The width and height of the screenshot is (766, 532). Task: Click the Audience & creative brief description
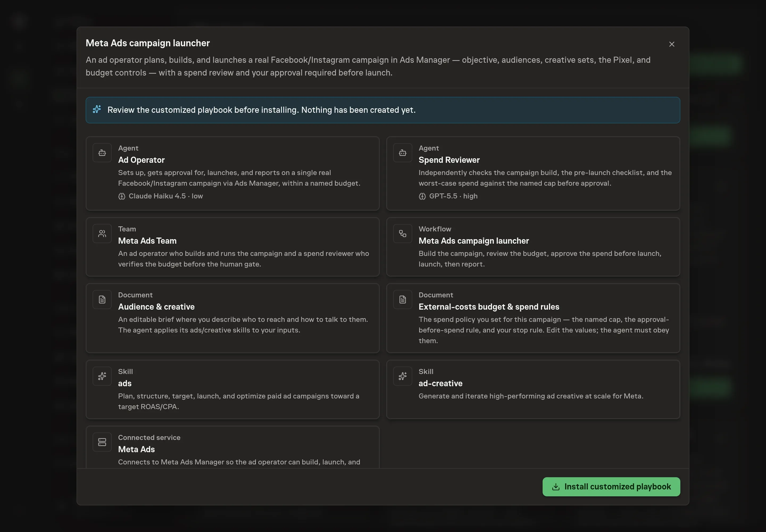[243, 325]
